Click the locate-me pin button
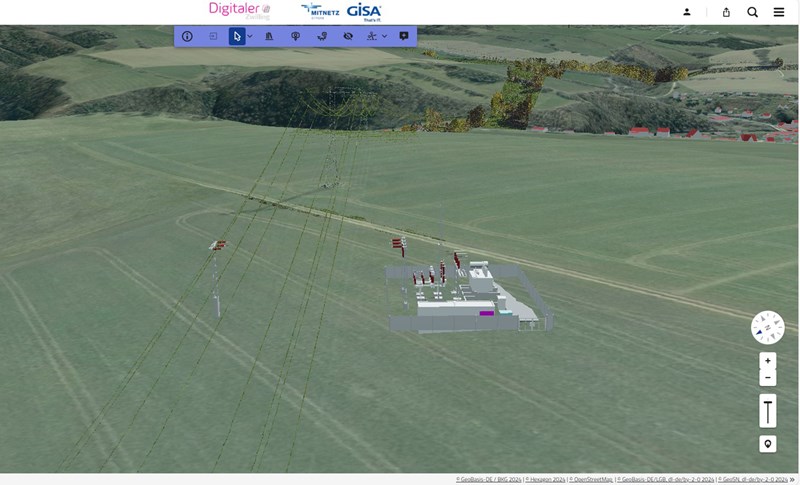This screenshot has height=485, width=800. coord(768,444)
